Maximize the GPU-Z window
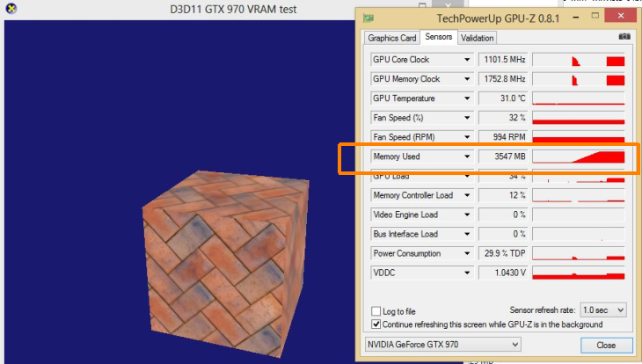Screen dimensions: 642x364 pos(595,16)
